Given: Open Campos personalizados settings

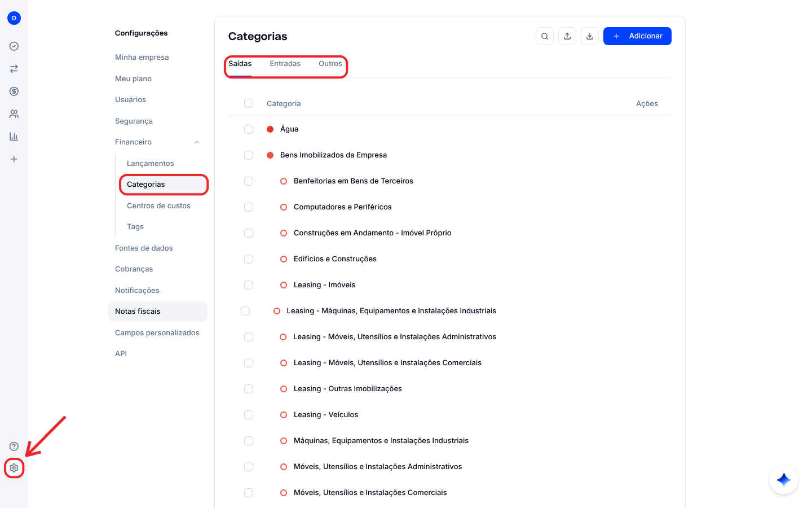Looking at the screenshot, I should click(x=157, y=333).
